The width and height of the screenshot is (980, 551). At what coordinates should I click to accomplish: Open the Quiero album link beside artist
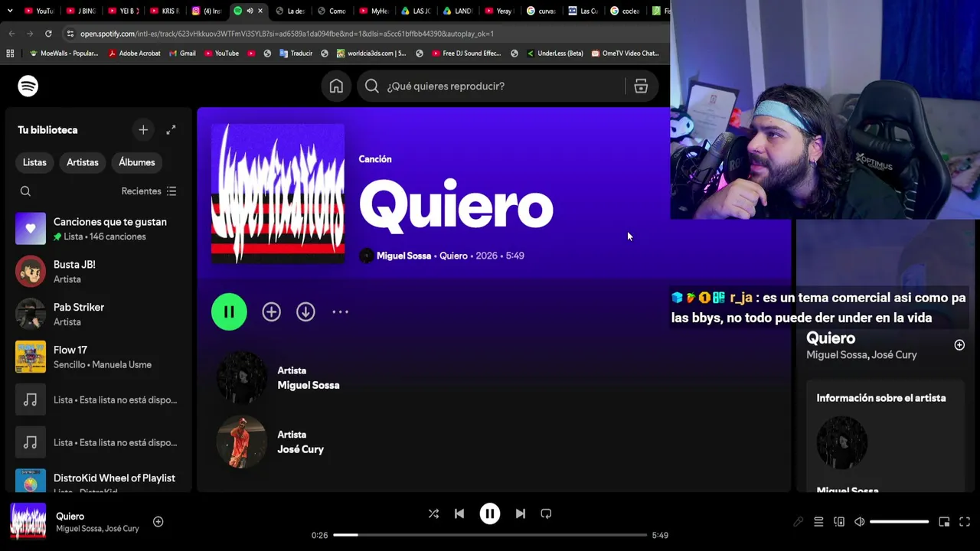(453, 256)
